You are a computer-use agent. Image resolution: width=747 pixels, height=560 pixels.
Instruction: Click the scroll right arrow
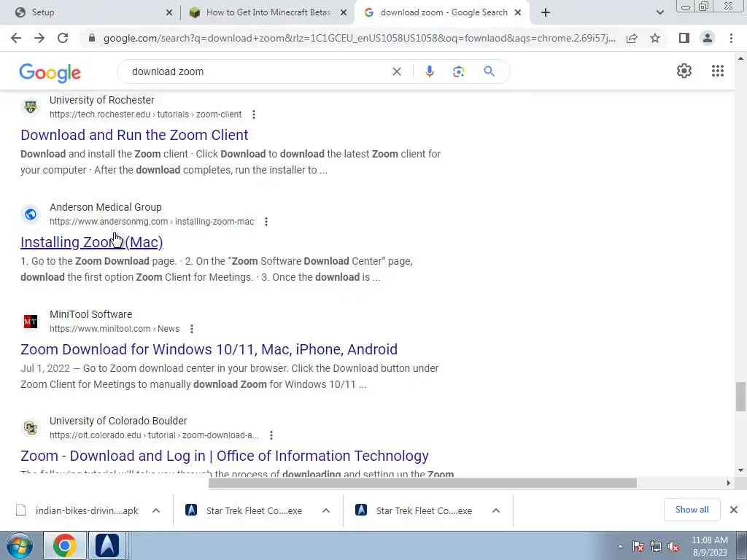click(x=729, y=483)
